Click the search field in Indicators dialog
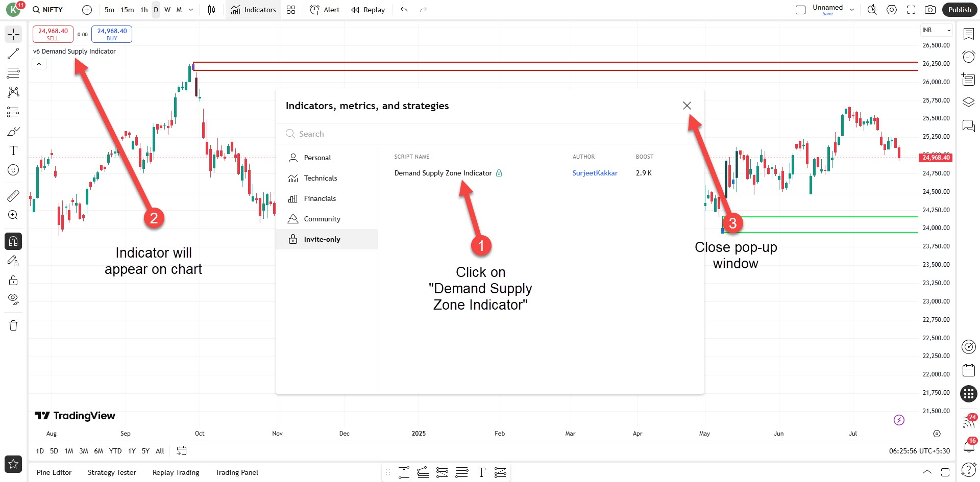 pos(490,134)
